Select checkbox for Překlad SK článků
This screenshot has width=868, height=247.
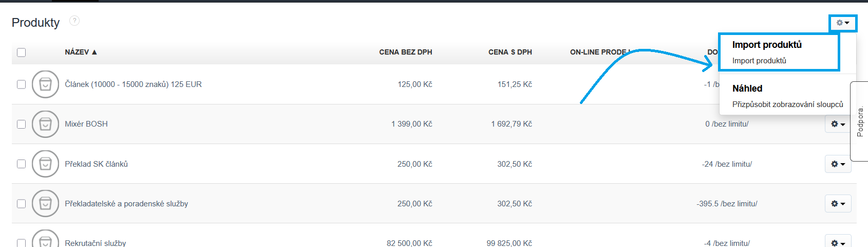point(21,164)
